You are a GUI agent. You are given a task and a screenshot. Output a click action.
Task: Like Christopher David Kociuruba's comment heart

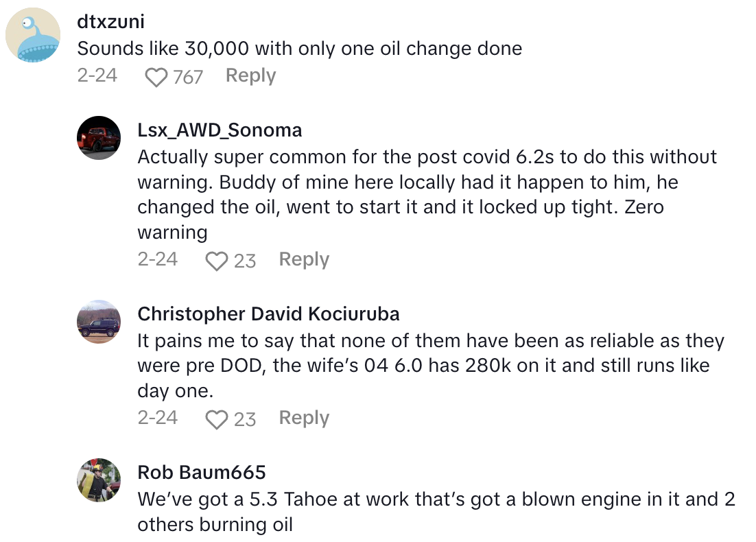217,419
